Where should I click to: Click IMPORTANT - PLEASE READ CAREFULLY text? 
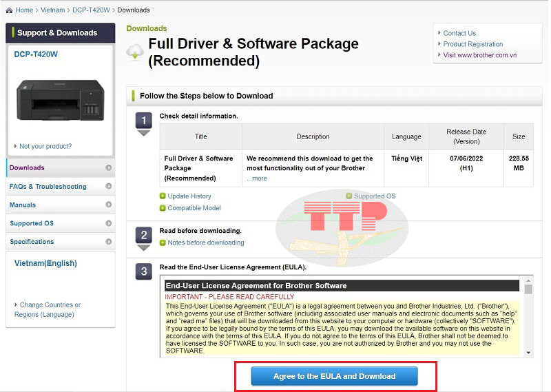(229, 297)
